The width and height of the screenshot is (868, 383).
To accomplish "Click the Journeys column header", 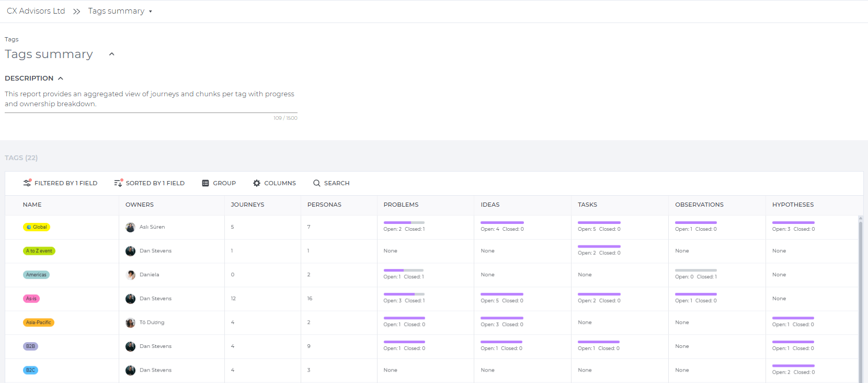I will 248,205.
